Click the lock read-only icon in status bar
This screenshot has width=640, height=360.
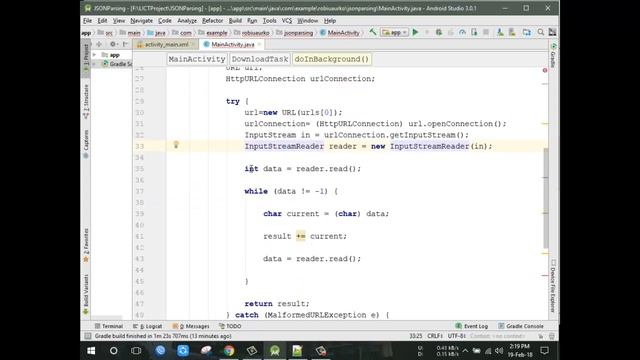pyautogui.click(x=541, y=336)
